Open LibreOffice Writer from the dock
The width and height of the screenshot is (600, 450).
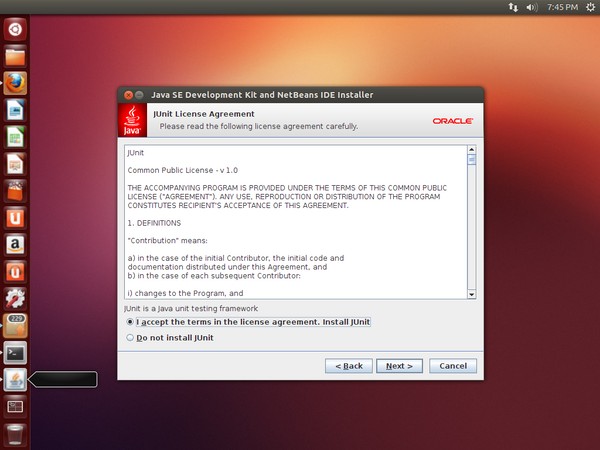[15, 110]
